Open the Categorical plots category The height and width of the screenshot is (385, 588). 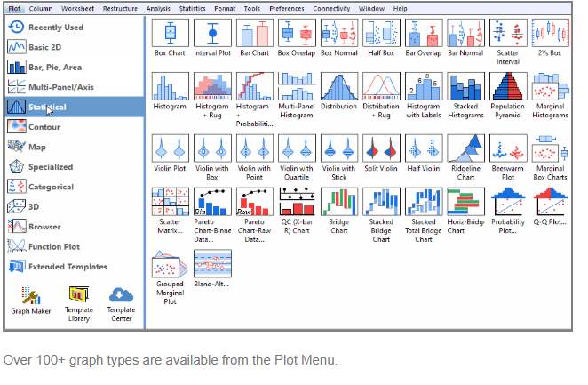point(75,187)
